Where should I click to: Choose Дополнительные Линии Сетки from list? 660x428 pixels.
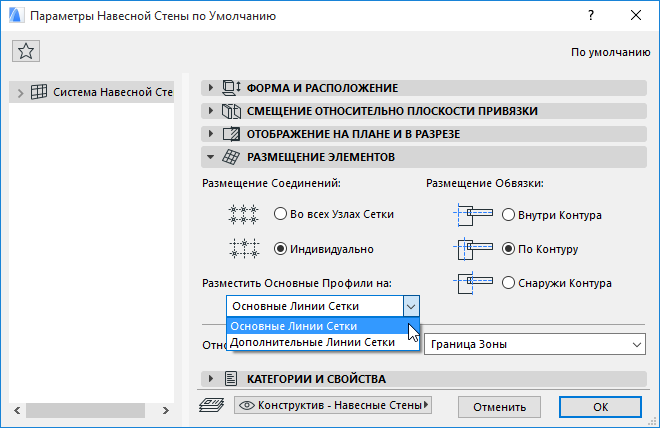311,342
